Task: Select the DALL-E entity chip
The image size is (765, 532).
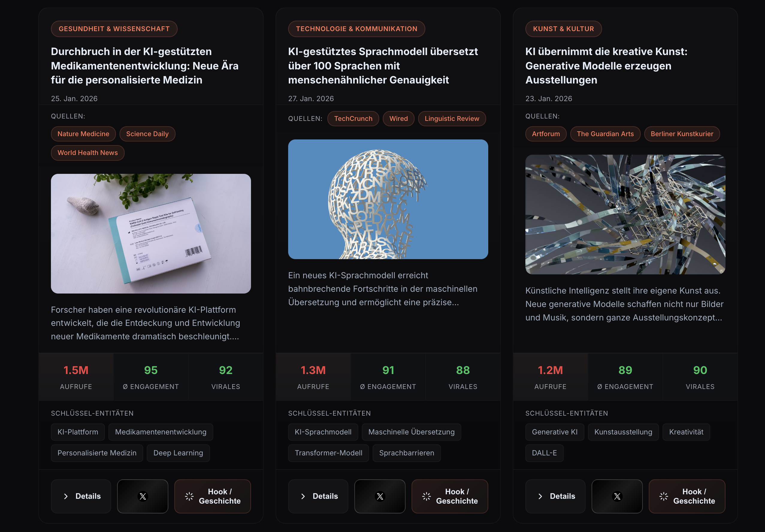Action: tap(544, 453)
